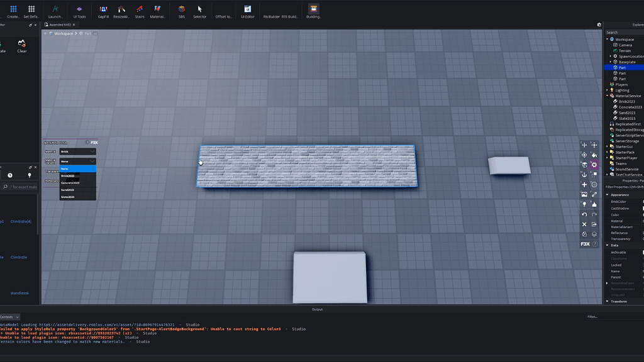Open F3X dock help question mark
The width and height of the screenshot is (644, 362).
click(x=595, y=244)
